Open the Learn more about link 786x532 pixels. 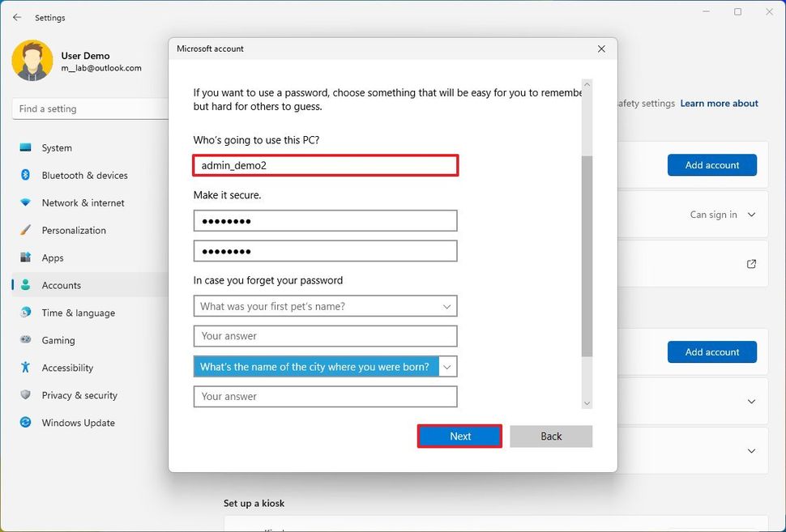(x=719, y=104)
